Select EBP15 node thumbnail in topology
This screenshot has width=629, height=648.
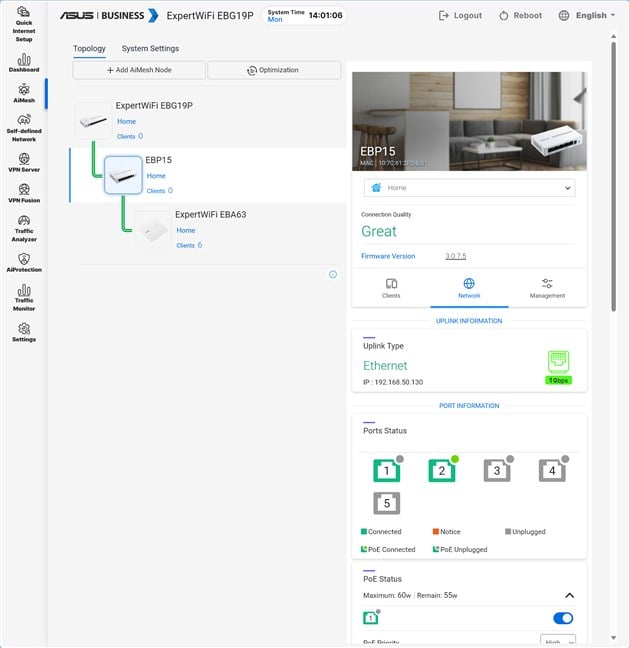coord(123,175)
